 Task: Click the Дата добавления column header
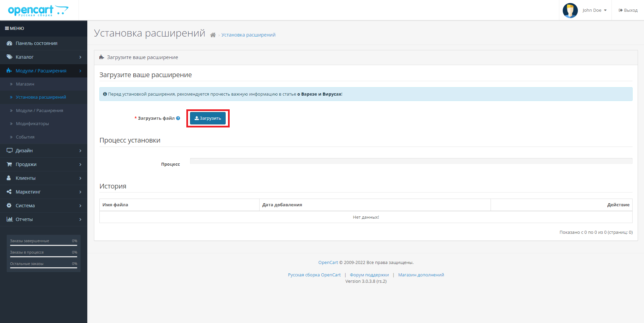click(375, 205)
